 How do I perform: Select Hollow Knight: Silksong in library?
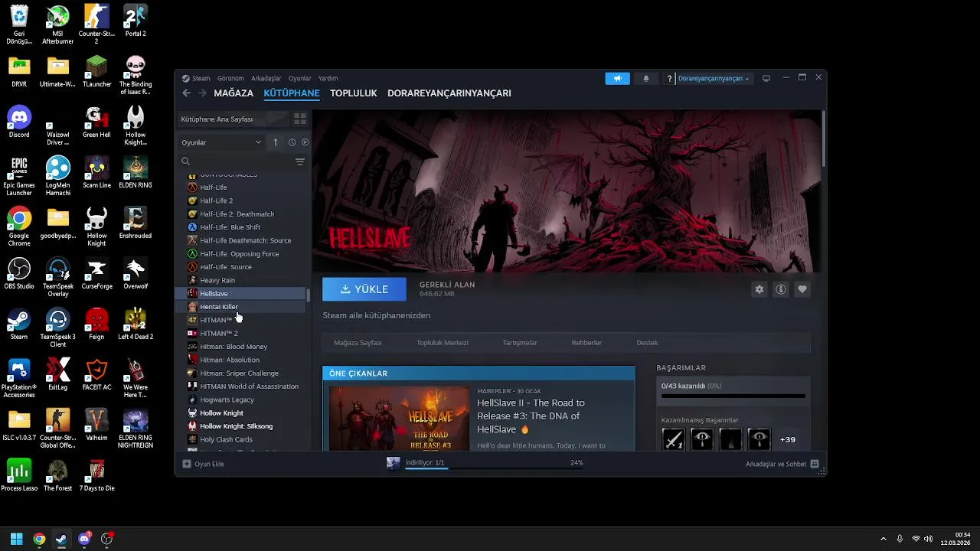[236, 426]
